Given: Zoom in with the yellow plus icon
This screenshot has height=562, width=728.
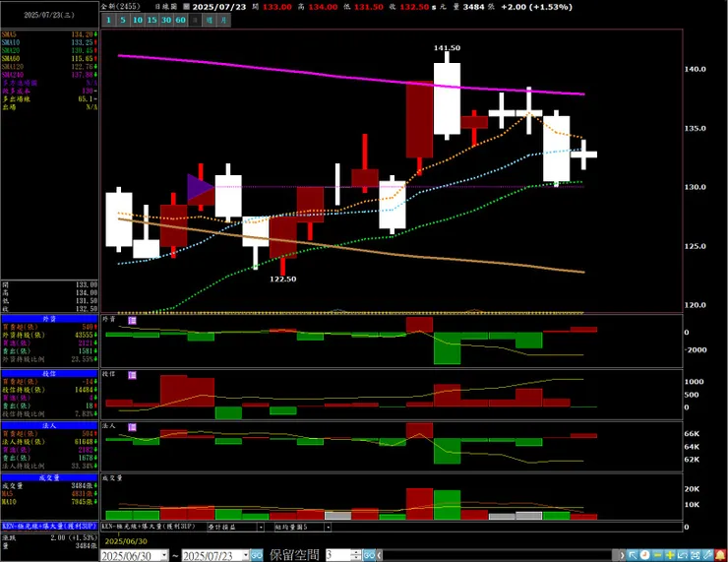Looking at the screenshot, I should (x=670, y=555).
